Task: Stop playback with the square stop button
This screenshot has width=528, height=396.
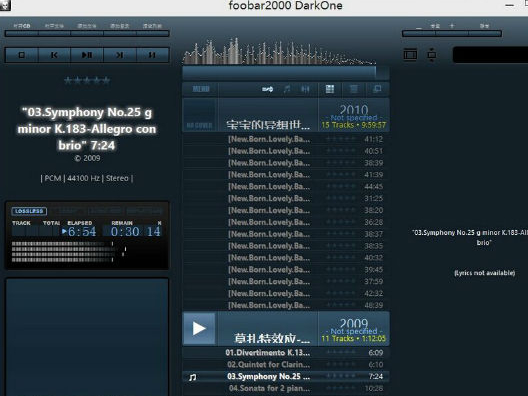Action: [x=22, y=55]
